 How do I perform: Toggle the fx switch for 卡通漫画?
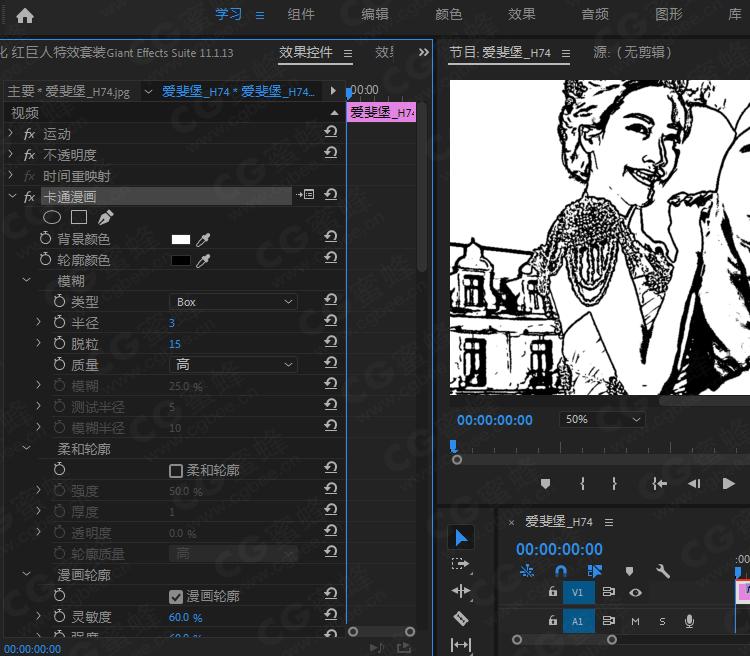(x=29, y=197)
